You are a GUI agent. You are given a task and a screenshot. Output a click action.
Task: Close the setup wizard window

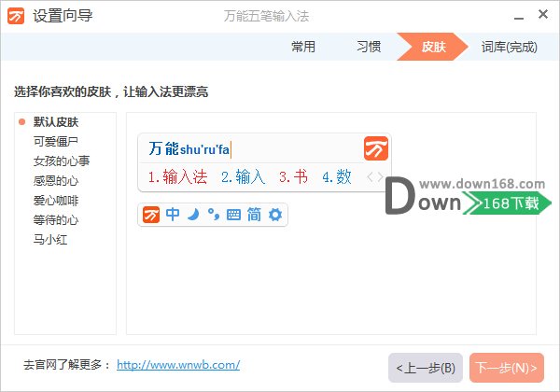(543, 14)
